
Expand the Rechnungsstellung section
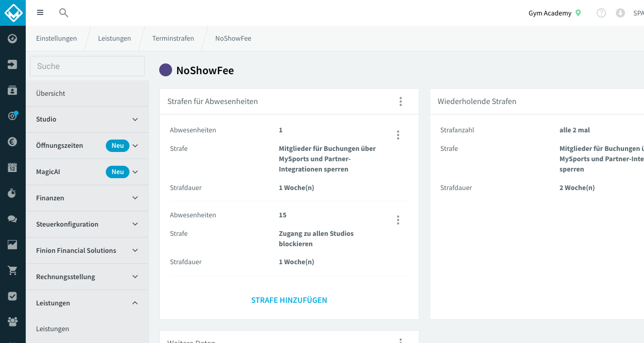(x=88, y=277)
